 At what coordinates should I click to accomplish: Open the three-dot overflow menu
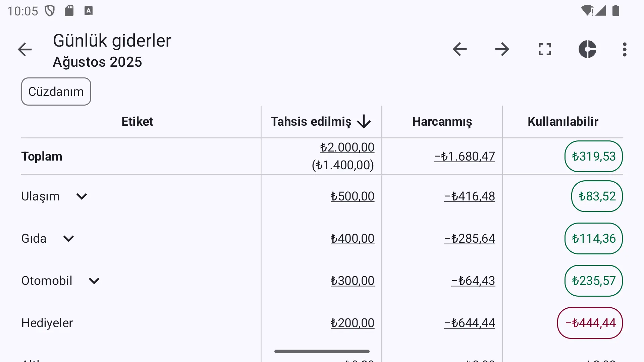click(625, 49)
